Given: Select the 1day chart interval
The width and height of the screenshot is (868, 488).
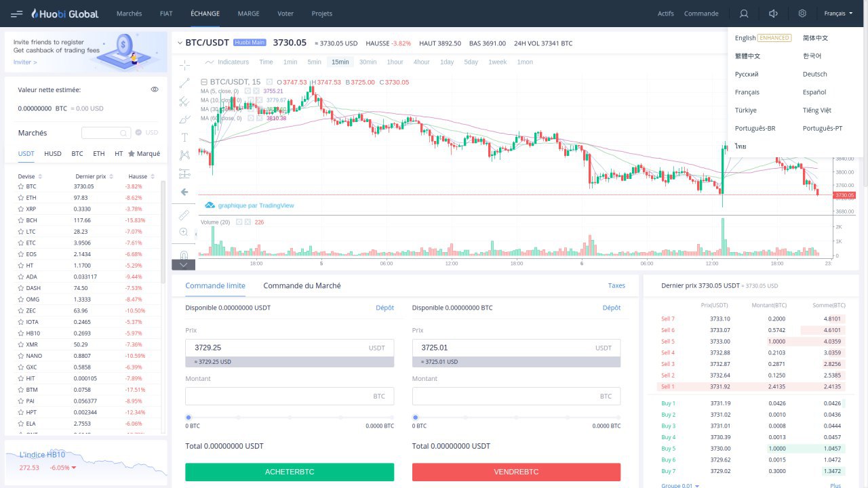Looking at the screenshot, I should (x=447, y=62).
